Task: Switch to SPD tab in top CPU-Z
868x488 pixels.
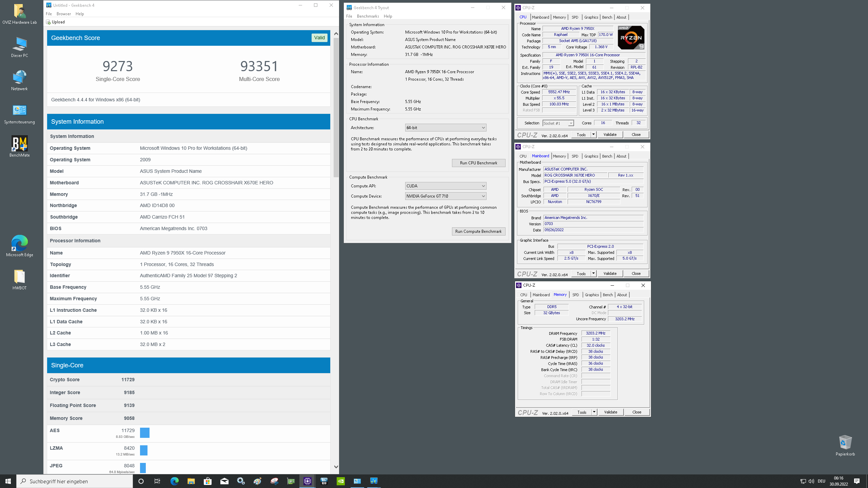Action: [x=575, y=17]
